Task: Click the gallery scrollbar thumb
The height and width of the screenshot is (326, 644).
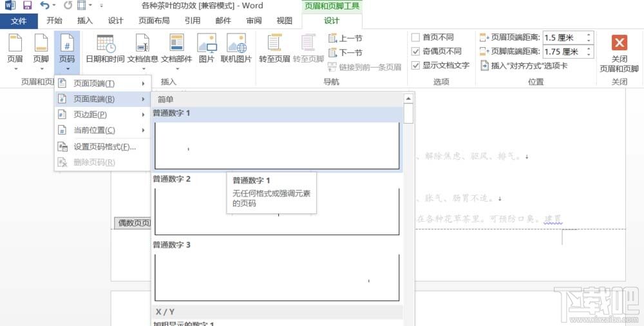Action: 408,113
